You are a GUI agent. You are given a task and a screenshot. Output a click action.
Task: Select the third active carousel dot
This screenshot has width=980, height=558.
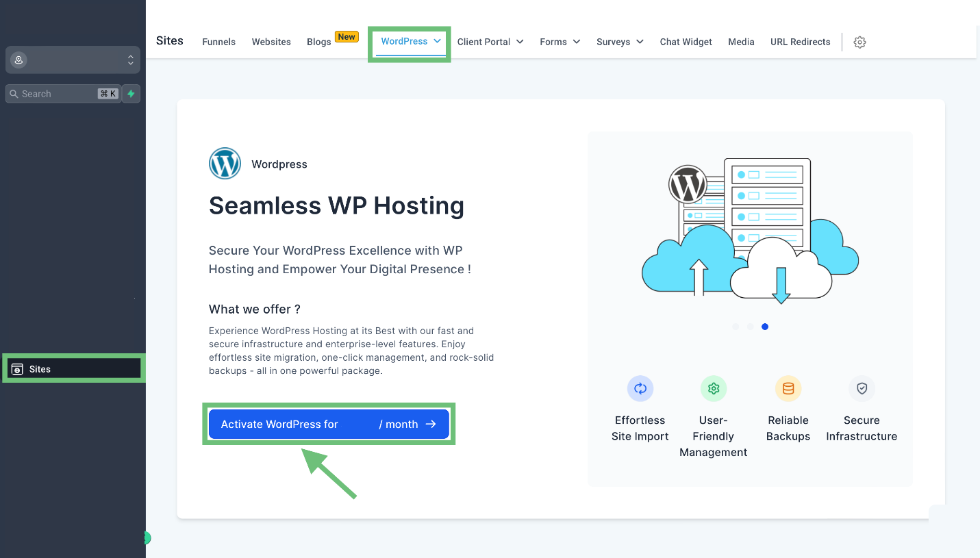coord(765,327)
